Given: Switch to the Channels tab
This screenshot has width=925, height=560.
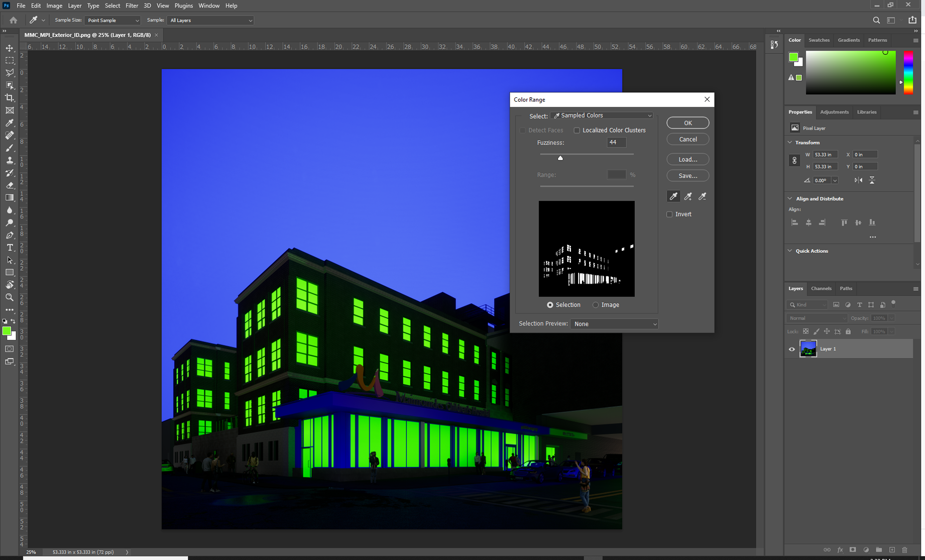Looking at the screenshot, I should [821, 288].
